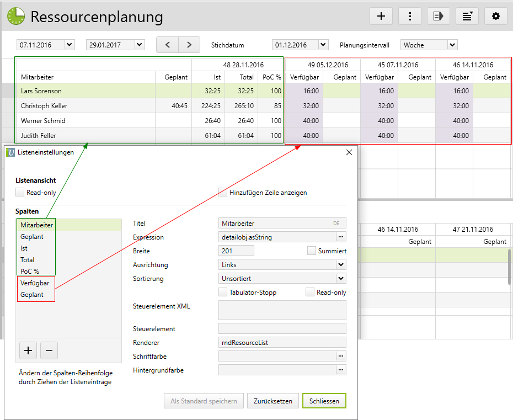Viewport: 513px width, 420px height.
Task: Open the list view menu icon
Action: click(x=467, y=16)
